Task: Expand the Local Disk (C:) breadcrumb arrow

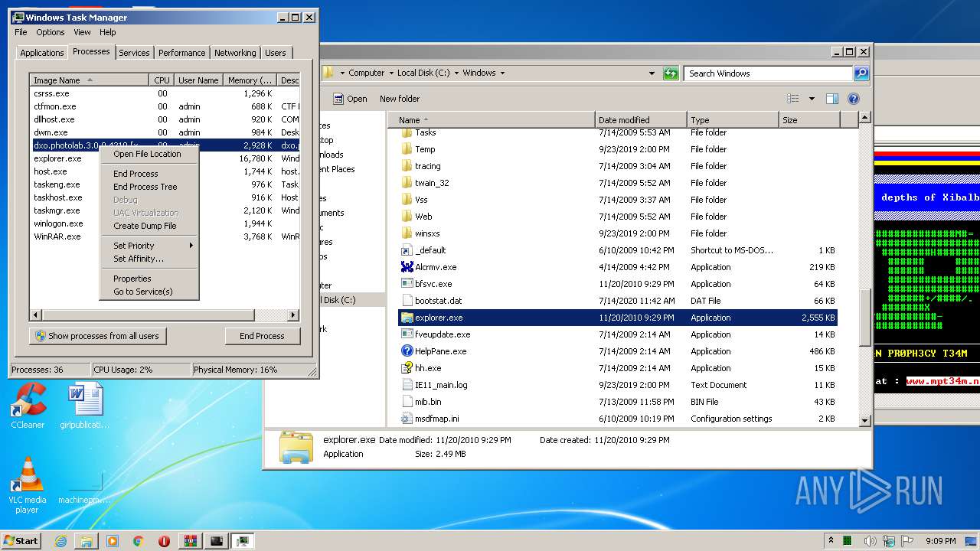Action: (456, 73)
